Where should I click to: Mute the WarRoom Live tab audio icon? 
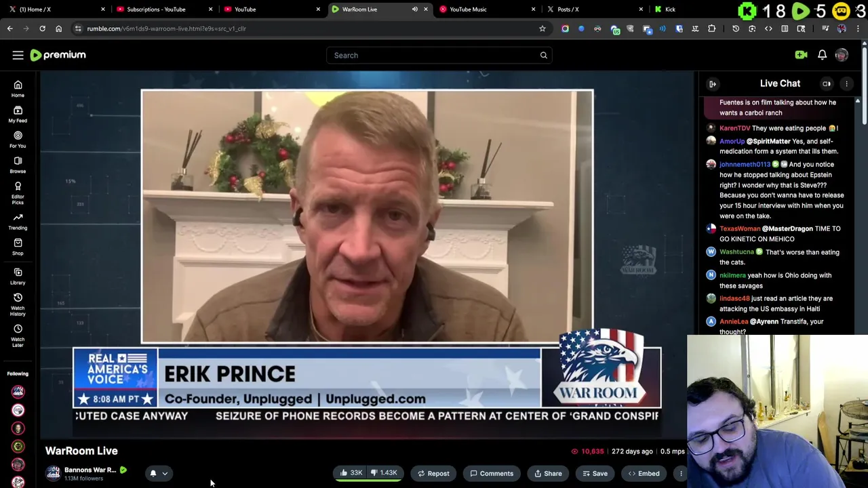pyautogui.click(x=414, y=9)
